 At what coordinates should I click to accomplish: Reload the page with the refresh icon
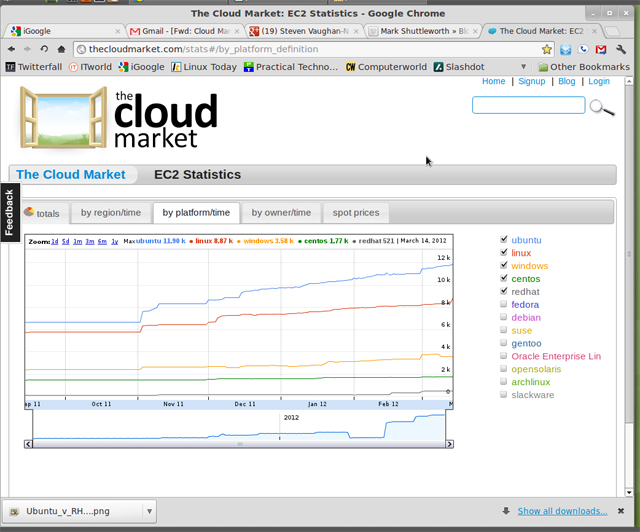[x=44, y=49]
